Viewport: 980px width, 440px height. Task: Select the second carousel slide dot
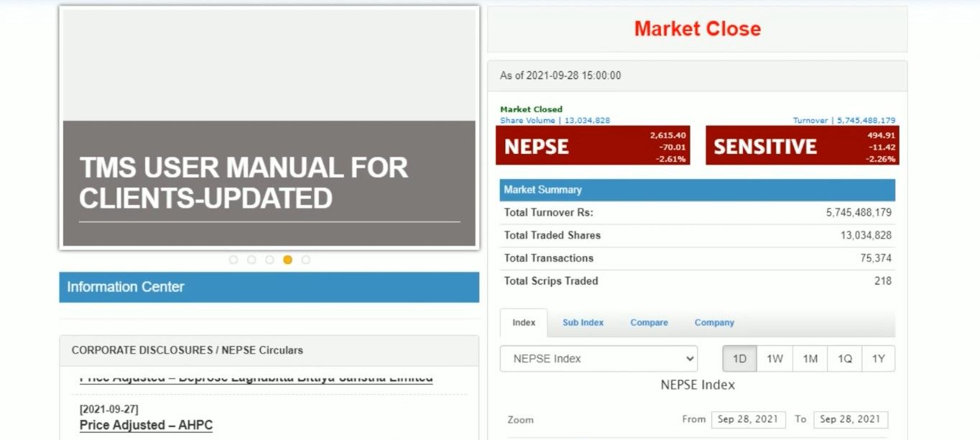coord(251,260)
